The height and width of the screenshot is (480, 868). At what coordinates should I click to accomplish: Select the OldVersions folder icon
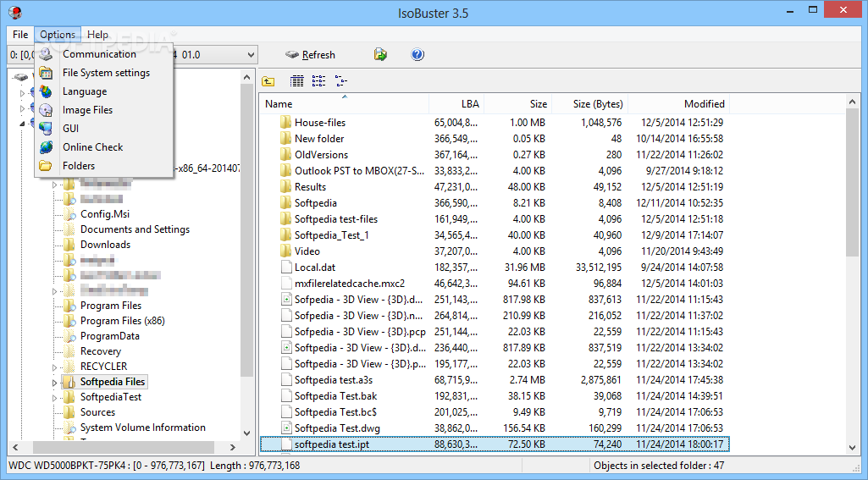[x=285, y=154]
